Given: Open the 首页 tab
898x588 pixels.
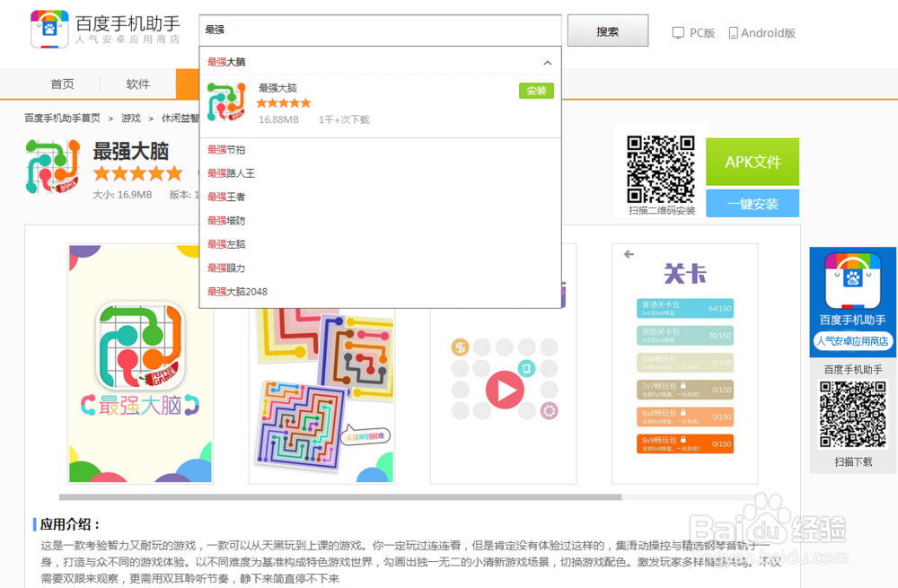Looking at the screenshot, I should tap(63, 84).
